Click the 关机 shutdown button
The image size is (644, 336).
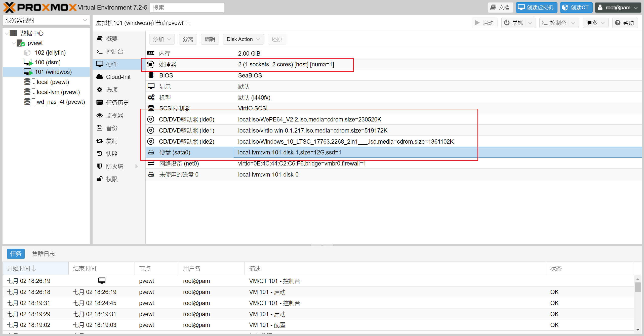coord(513,23)
